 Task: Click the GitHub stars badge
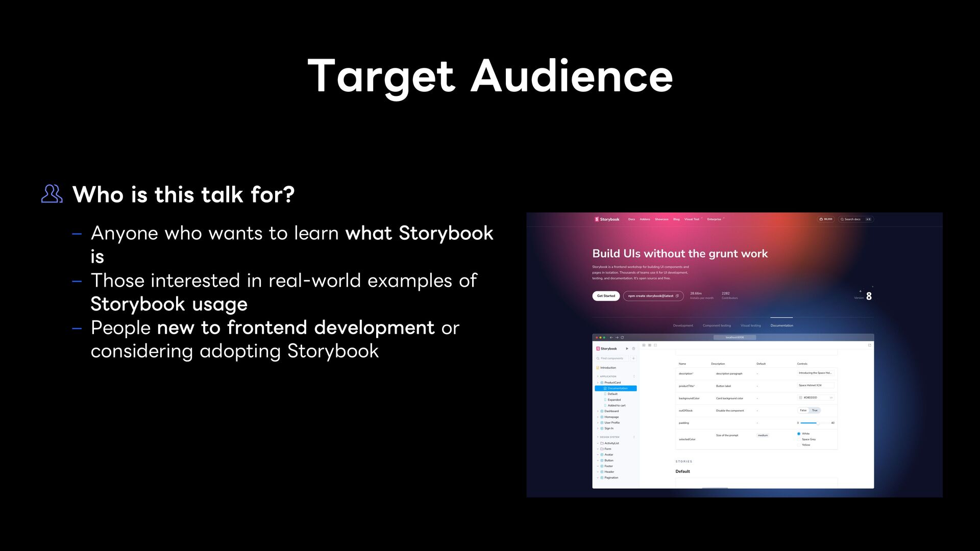tap(826, 219)
